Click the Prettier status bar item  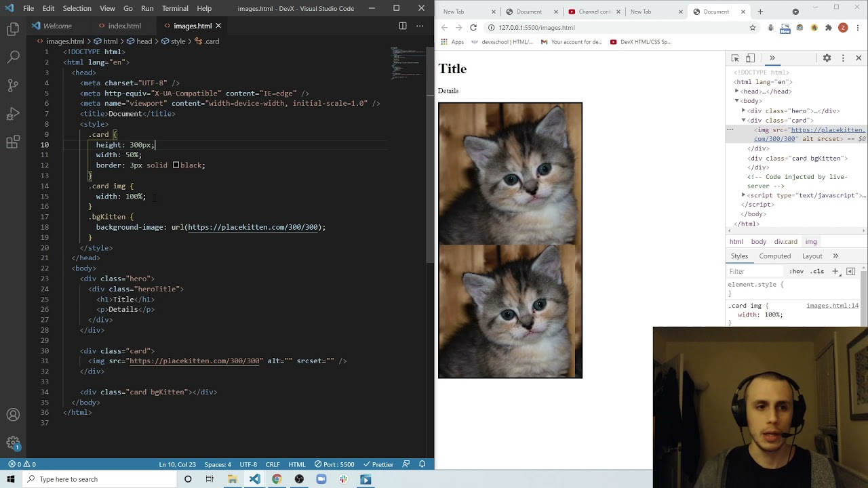pyautogui.click(x=378, y=464)
